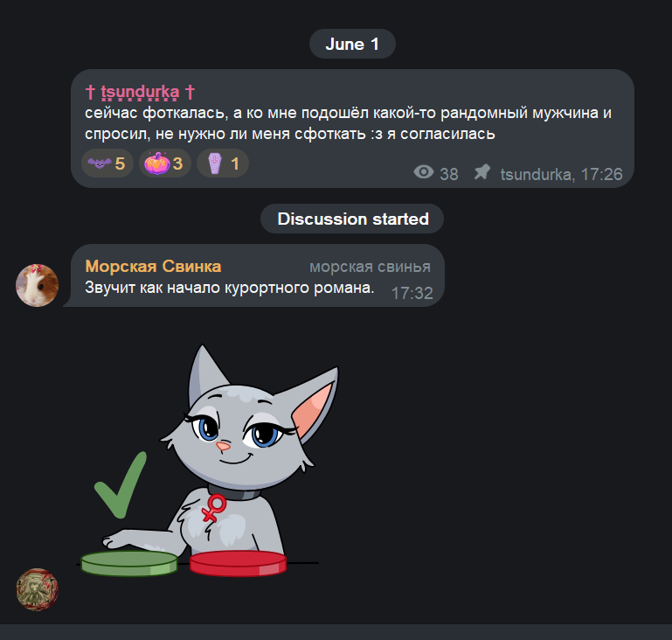
Task: Click the message input bar at bottom
Action: pyautogui.click(x=336, y=632)
